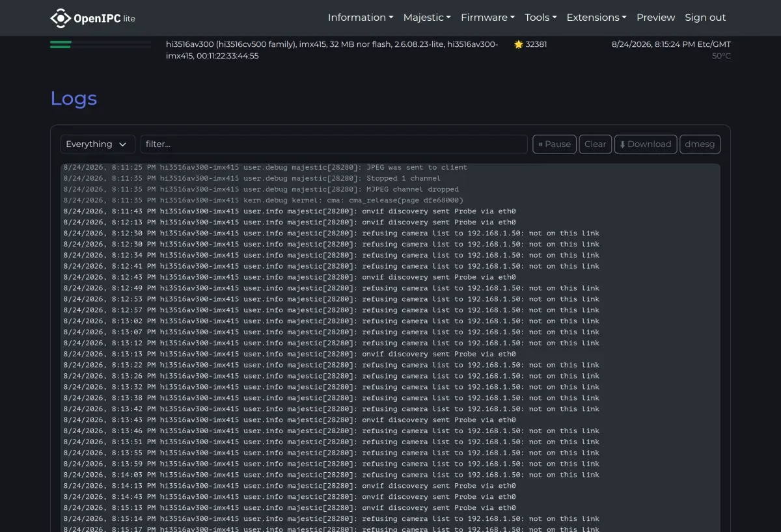This screenshot has height=532, width=781.
Task: Select log line 'JPEG was sent to client'
Action: pos(265,167)
